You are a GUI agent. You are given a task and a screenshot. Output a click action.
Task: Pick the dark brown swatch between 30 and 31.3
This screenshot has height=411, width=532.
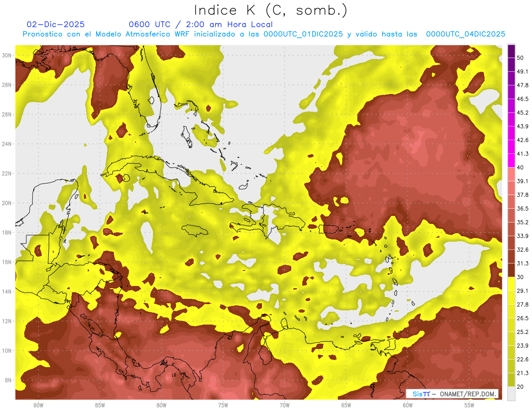[511, 270]
